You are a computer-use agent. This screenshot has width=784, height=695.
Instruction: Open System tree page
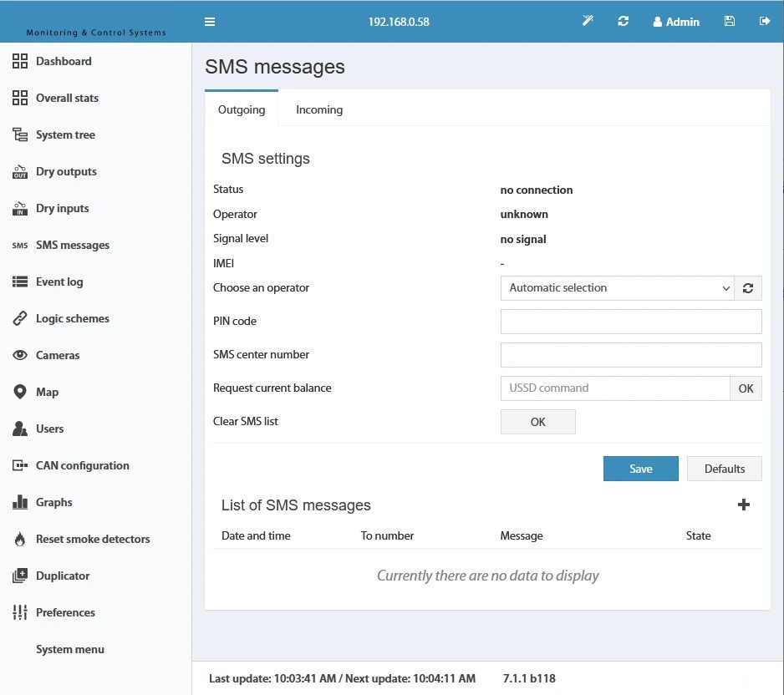click(65, 134)
